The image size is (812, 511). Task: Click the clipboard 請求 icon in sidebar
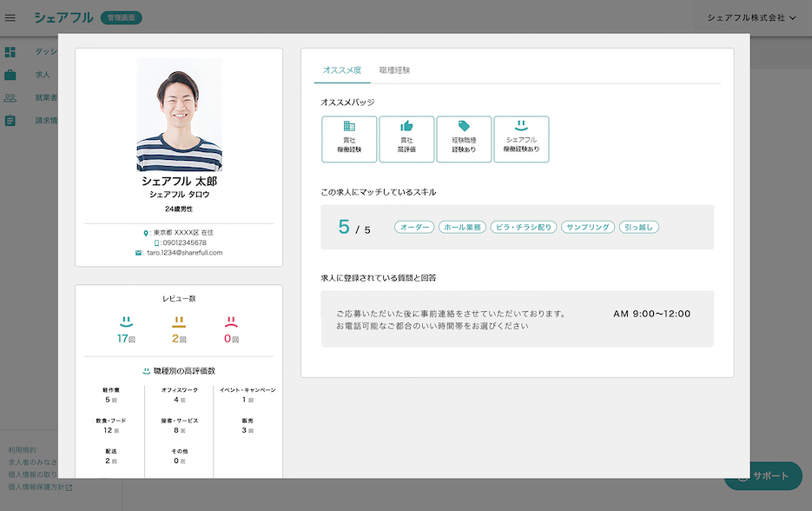pos(10,120)
